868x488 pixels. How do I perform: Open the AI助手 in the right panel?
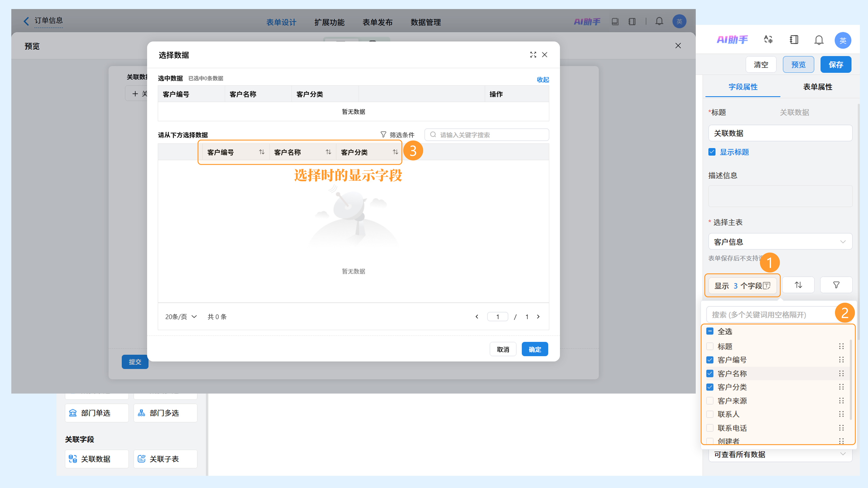coord(732,40)
